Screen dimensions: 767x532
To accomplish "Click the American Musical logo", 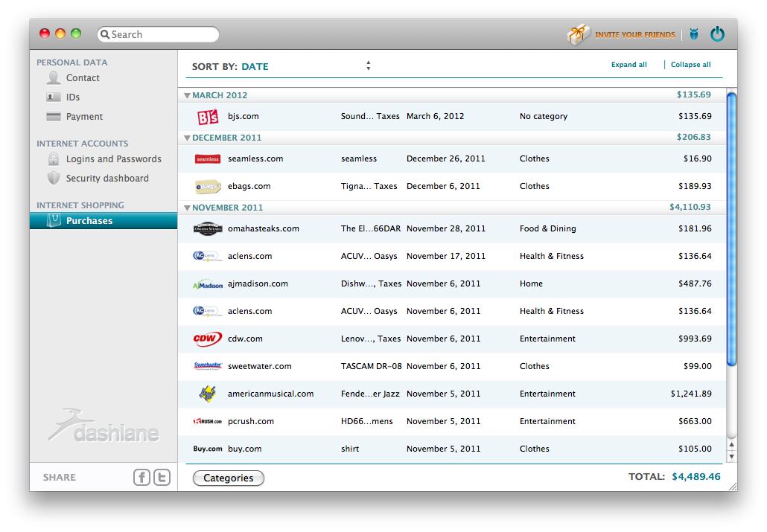I will (208, 393).
